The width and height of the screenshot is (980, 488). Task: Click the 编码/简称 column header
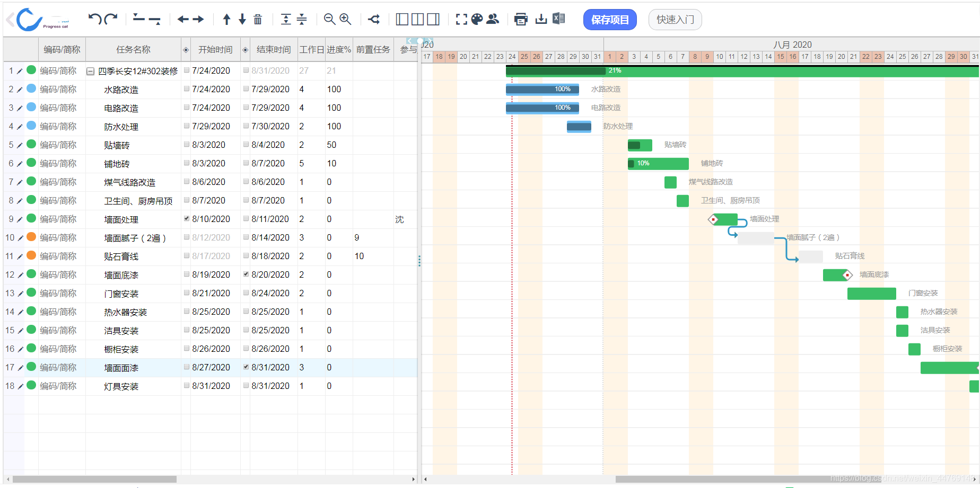[62, 49]
